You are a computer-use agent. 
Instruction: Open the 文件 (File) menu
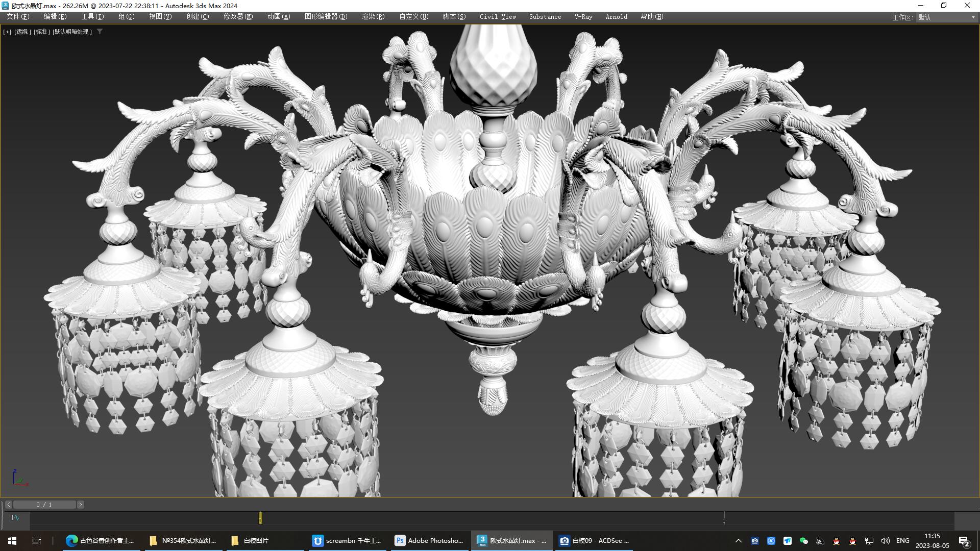coord(18,16)
